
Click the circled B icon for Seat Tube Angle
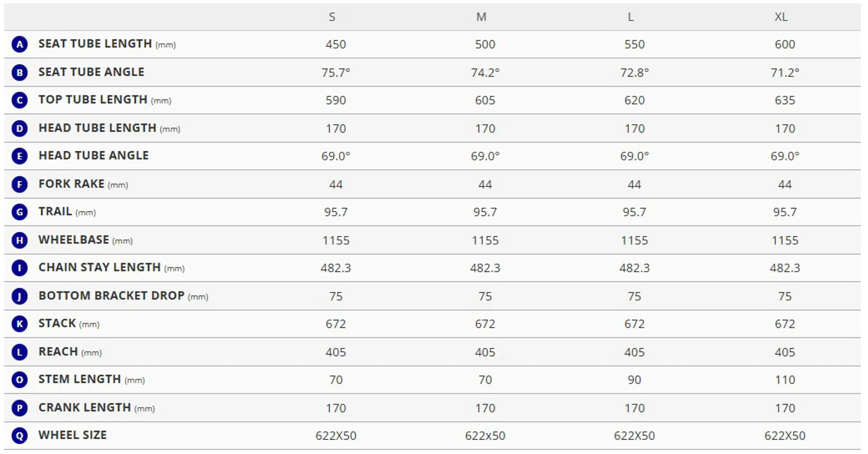point(19,72)
